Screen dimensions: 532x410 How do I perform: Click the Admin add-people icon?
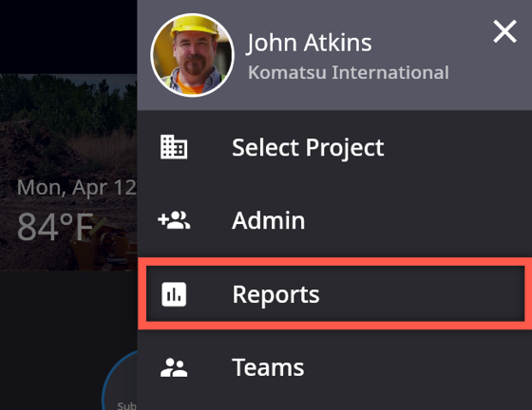[x=174, y=220]
